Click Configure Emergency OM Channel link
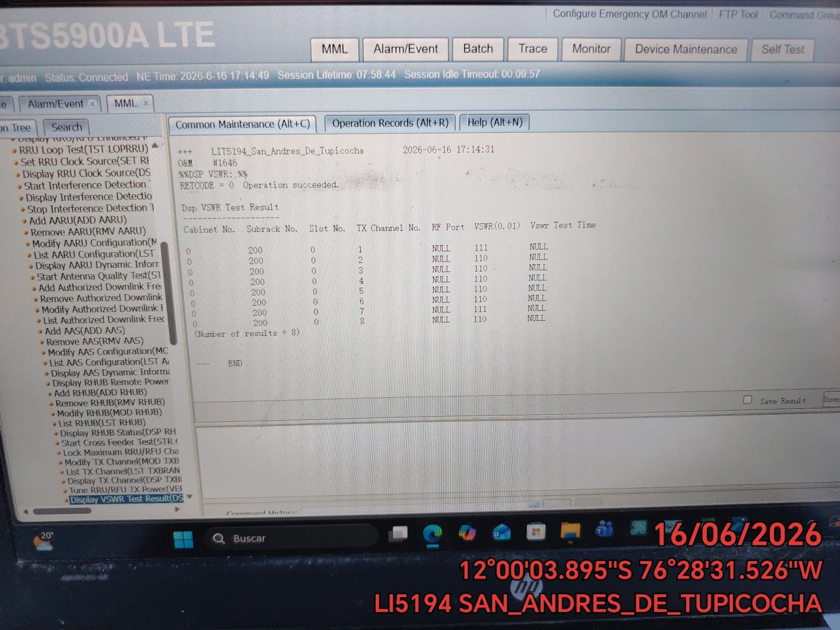Image resolution: width=840 pixels, height=630 pixels. (x=629, y=14)
